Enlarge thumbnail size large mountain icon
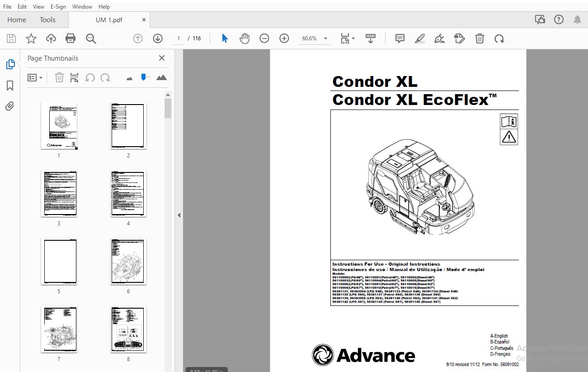 click(x=161, y=77)
